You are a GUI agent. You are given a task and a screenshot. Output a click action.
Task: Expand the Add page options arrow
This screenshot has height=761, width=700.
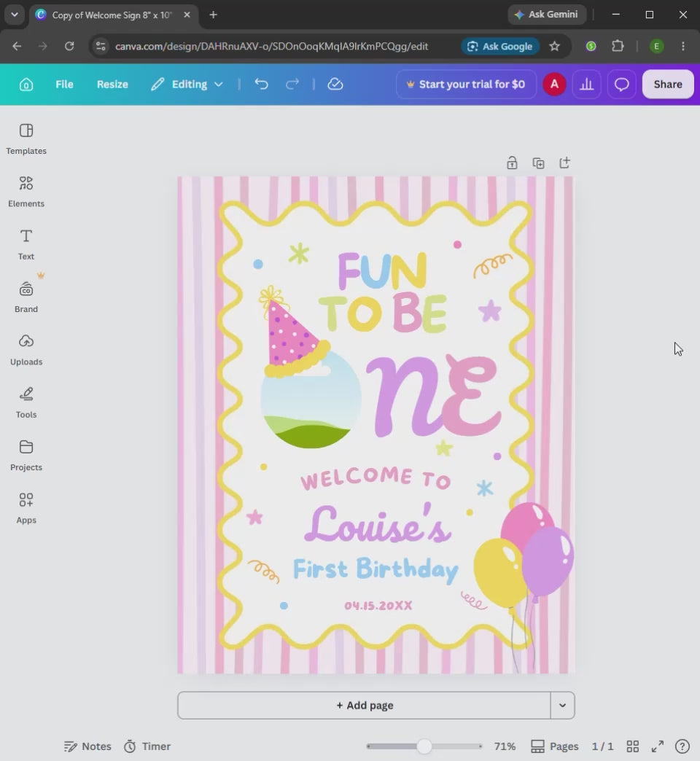tap(563, 705)
